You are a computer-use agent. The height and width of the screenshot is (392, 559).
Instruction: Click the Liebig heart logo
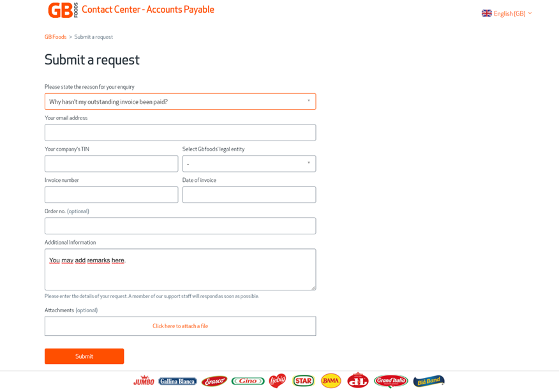(x=278, y=381)
